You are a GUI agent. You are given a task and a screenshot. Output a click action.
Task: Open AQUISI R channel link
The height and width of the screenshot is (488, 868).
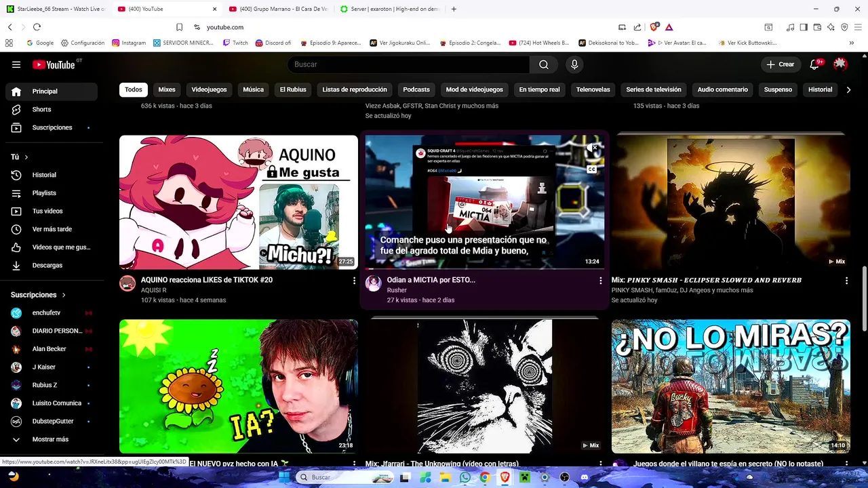tap(153, 290)
